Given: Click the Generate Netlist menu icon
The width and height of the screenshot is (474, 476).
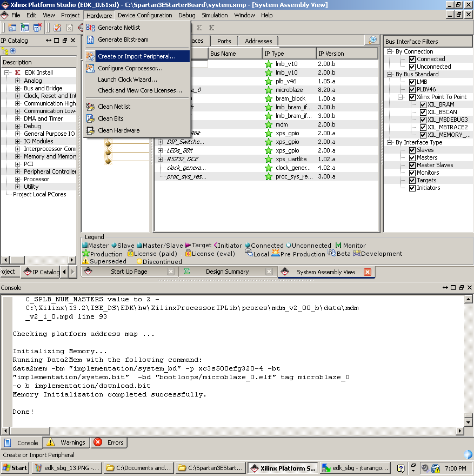Looking at the screenshot, I should tap(90, 28).
